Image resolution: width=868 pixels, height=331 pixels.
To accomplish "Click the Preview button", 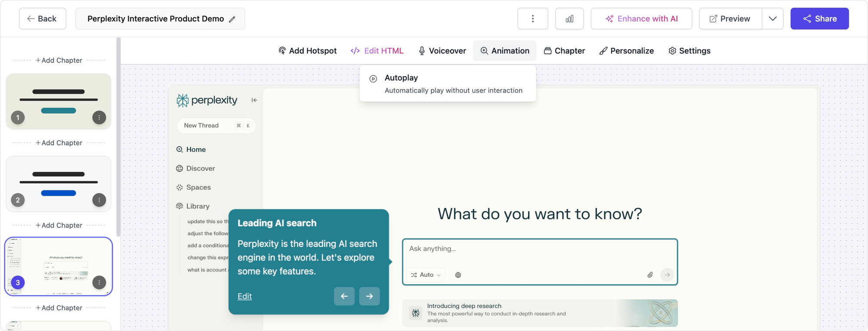I will tap(730, 19).
